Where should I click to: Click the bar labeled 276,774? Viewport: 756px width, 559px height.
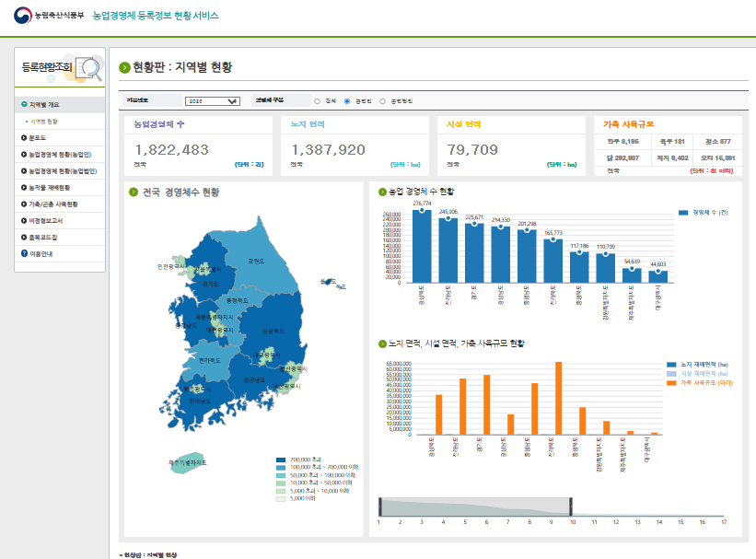point(422,247)
